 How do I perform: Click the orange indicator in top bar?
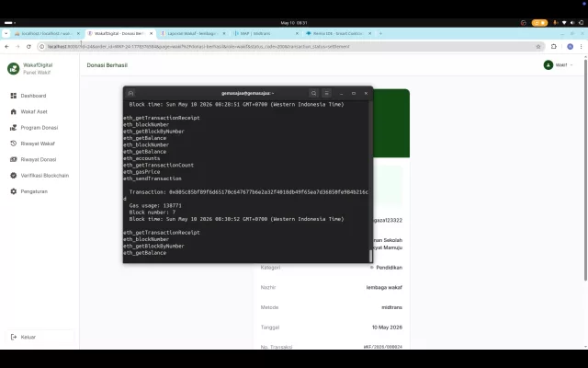pyautogui.click(x=539, y=23)
